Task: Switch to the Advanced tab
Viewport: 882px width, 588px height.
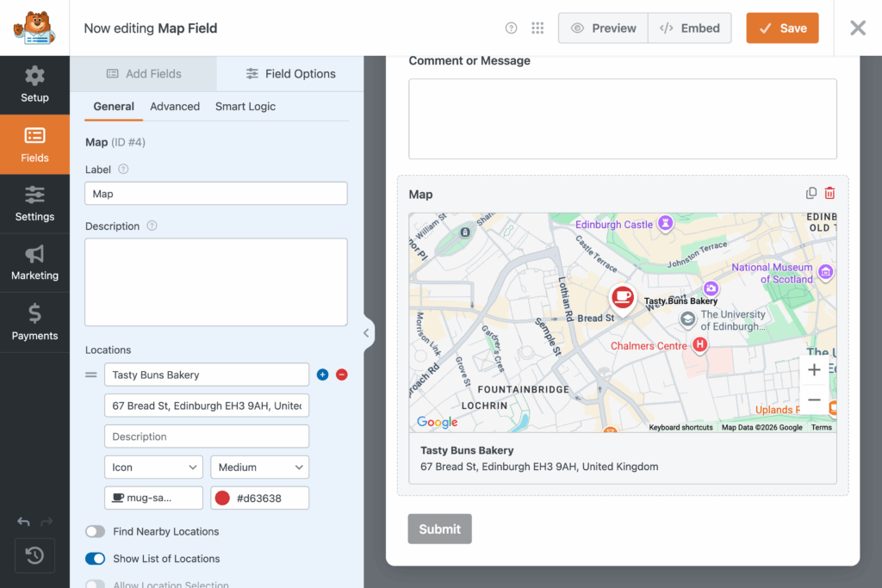Action: pos(175,107)
